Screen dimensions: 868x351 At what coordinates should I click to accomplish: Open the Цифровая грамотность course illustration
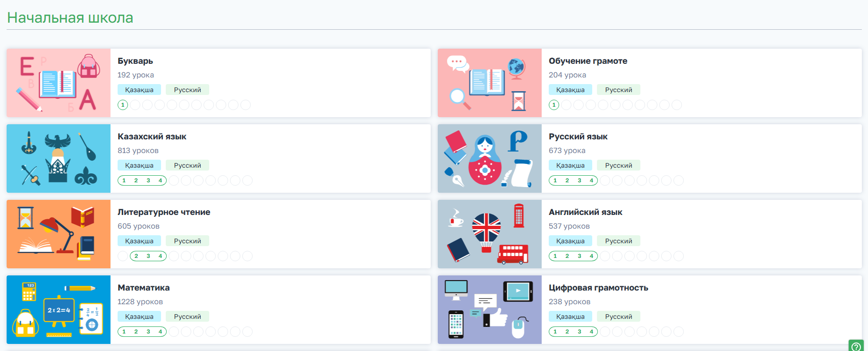point(489,310)
